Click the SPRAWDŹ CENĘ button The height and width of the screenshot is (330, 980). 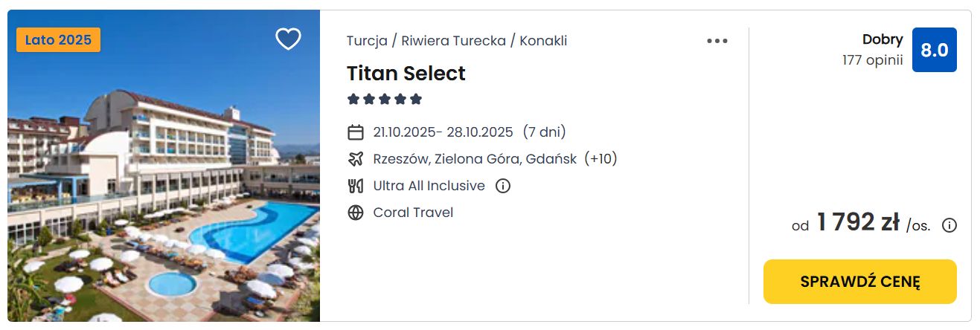point(860,282)
